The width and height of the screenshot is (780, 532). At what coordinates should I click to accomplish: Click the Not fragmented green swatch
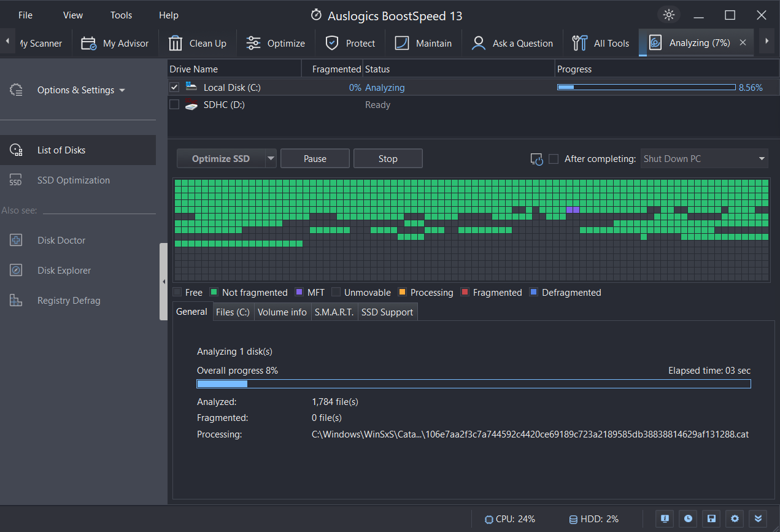214,293
